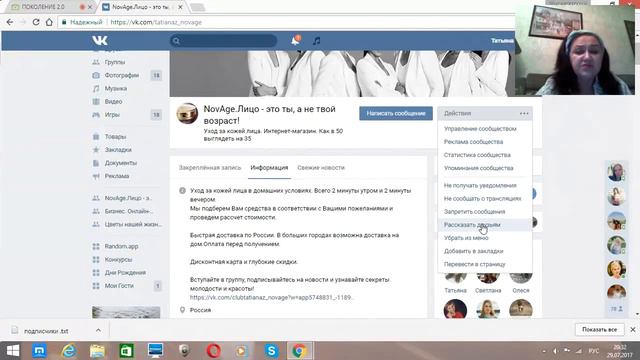The height and width of the screenshot is (360, 640).
Task: Collapse the Действия dropdown
Action: point(485,113)
